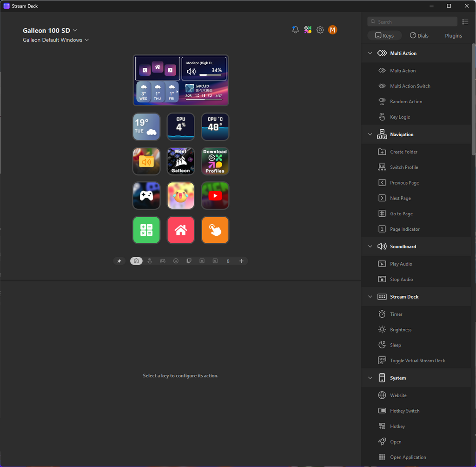Select the Hotkey action under System
Screen dimensions: 476x467
(398, 426)
